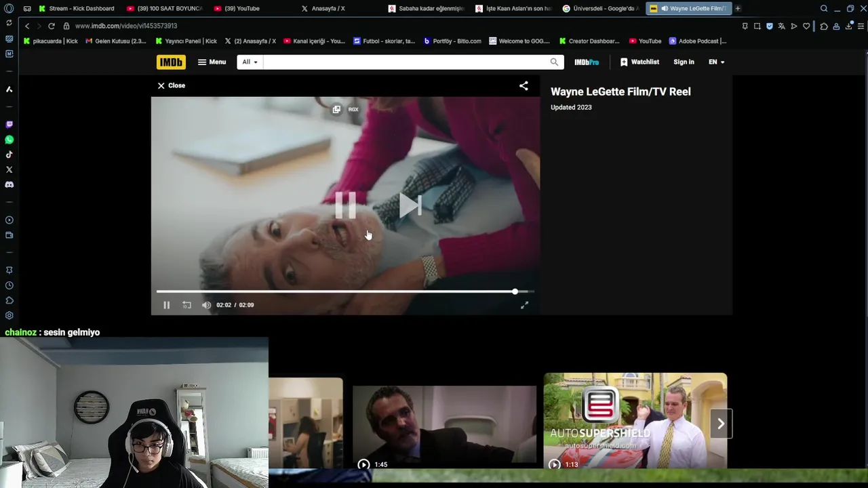Reload the IMDb page
The height and width of the screenshot is (488, 868).
(x=51, y=26)
